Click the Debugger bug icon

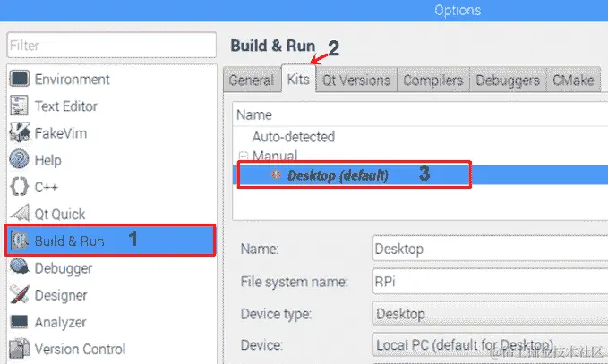point(20,267)
